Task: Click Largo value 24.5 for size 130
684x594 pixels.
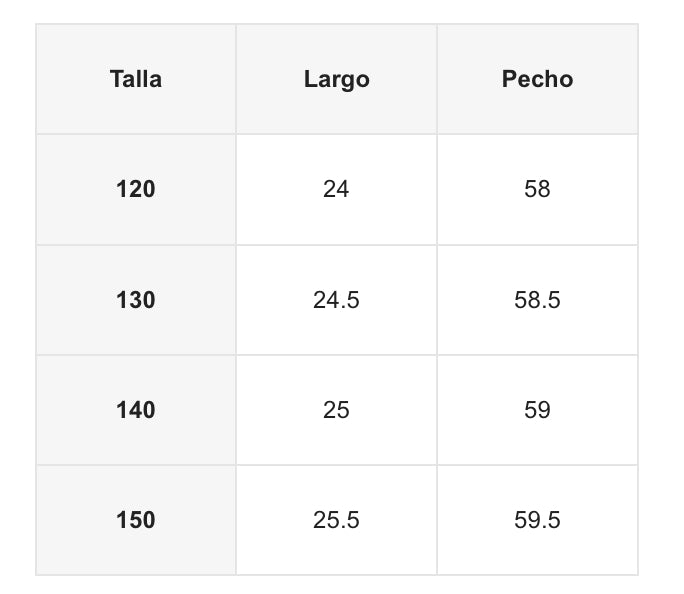Action: click(336, 300)
